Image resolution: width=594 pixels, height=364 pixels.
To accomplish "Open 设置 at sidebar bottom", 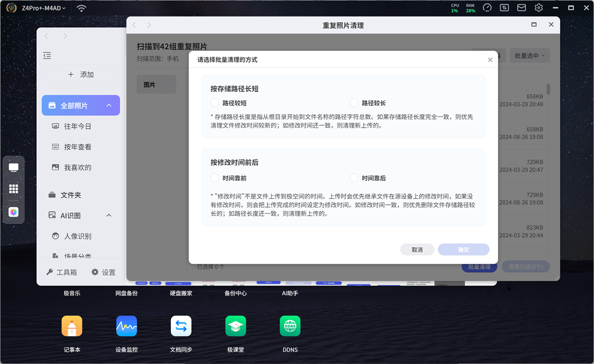I will (104, 272).
